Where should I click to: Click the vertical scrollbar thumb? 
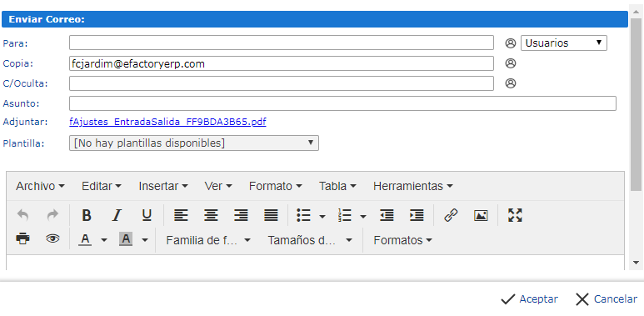coord(636,105)
